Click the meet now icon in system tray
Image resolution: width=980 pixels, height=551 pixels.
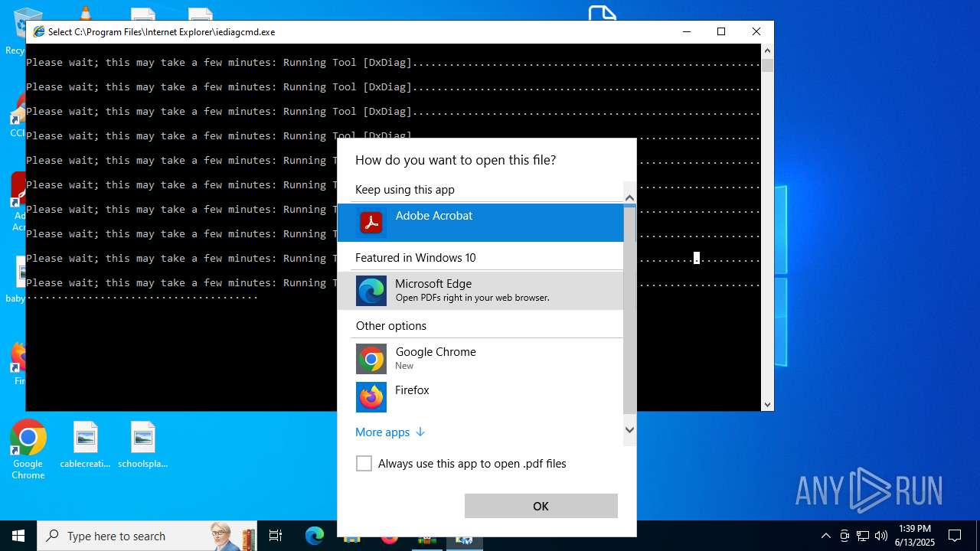[x=844, y=536]
